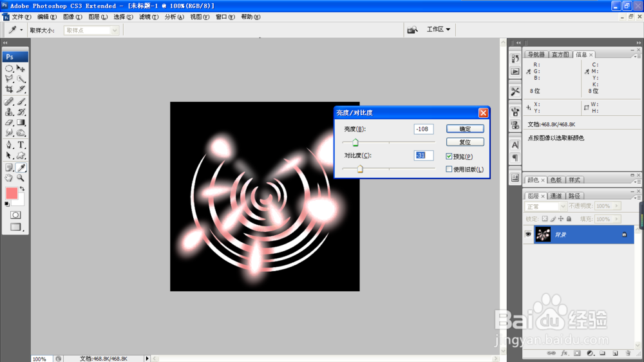The height and width of the screenshot is (362, 644).
Task: Select the Slice tool
Action: coord(21,89)
